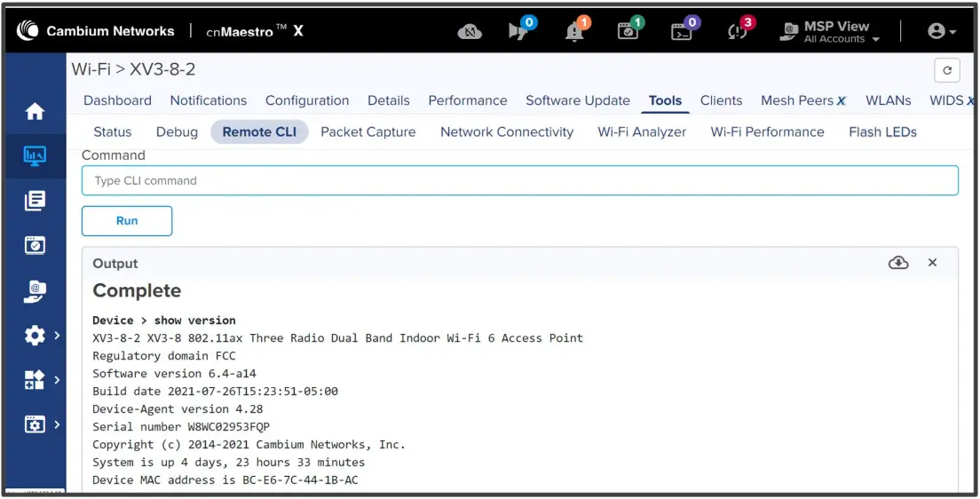This screenshot has width=980, height=499.
Task: Open the Packet Capture sub-tab
Action: point(368,132)
